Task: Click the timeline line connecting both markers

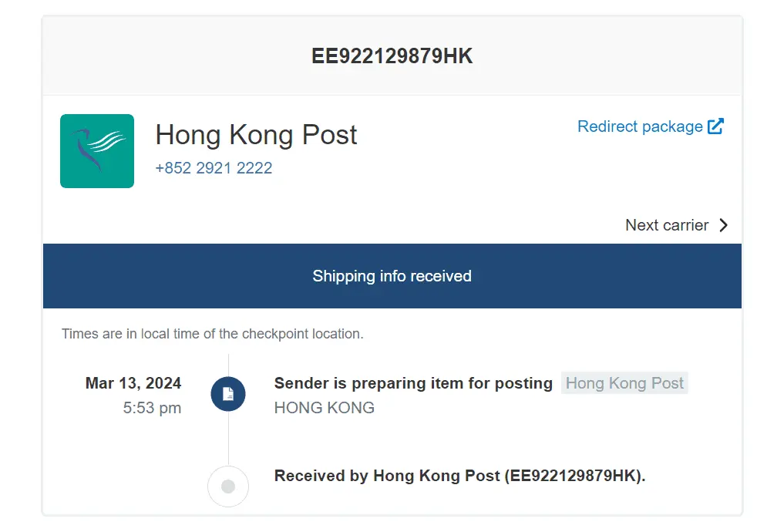Action: click(x=228, y=439)
